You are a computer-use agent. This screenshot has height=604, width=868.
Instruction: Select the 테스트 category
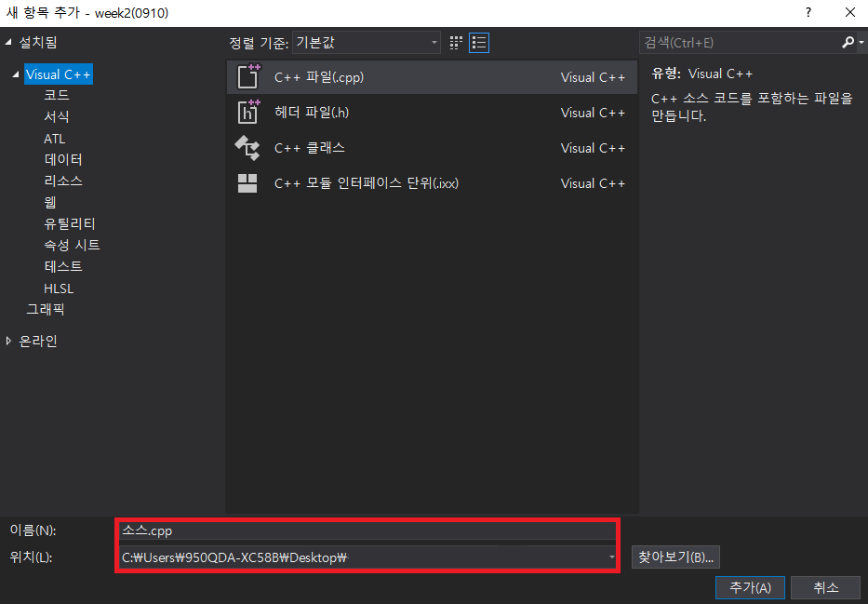coord(63,266)
